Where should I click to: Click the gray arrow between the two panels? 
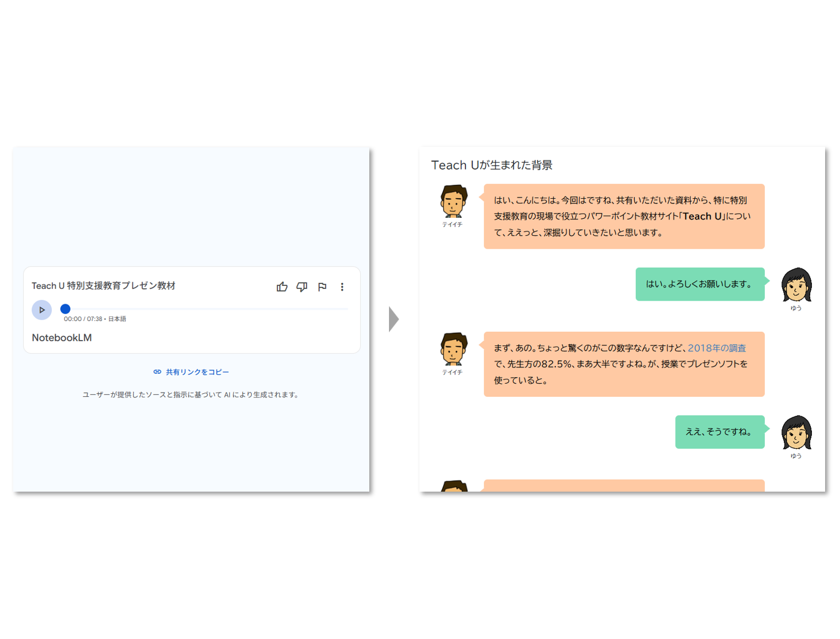(394, 319)
